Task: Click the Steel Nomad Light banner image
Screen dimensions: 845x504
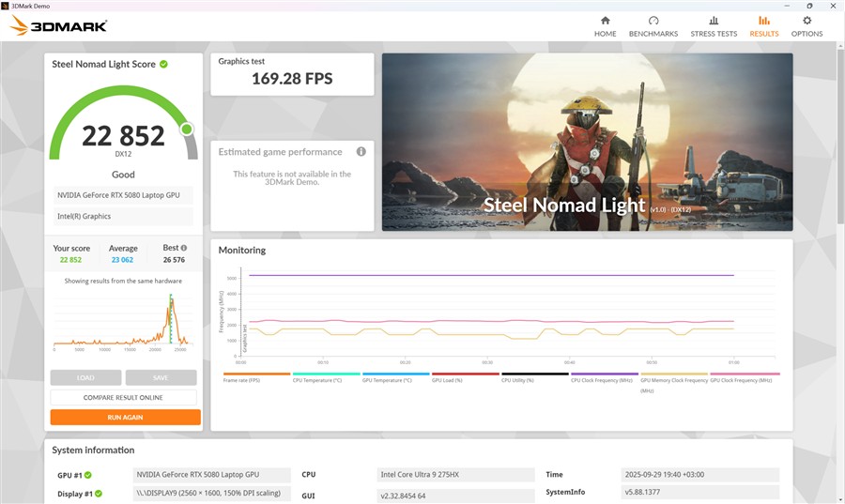Action: 587,141
